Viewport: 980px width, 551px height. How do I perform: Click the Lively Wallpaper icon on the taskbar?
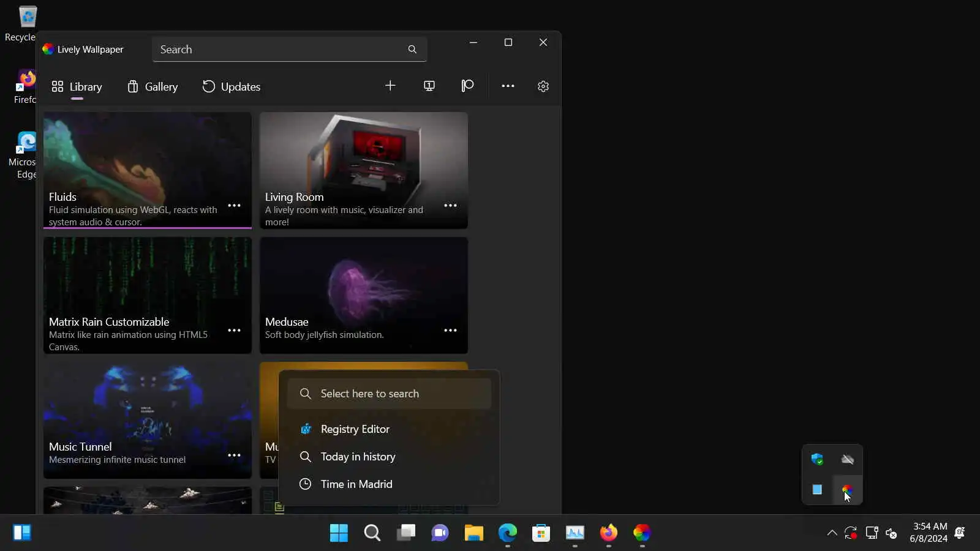(642, 533)
